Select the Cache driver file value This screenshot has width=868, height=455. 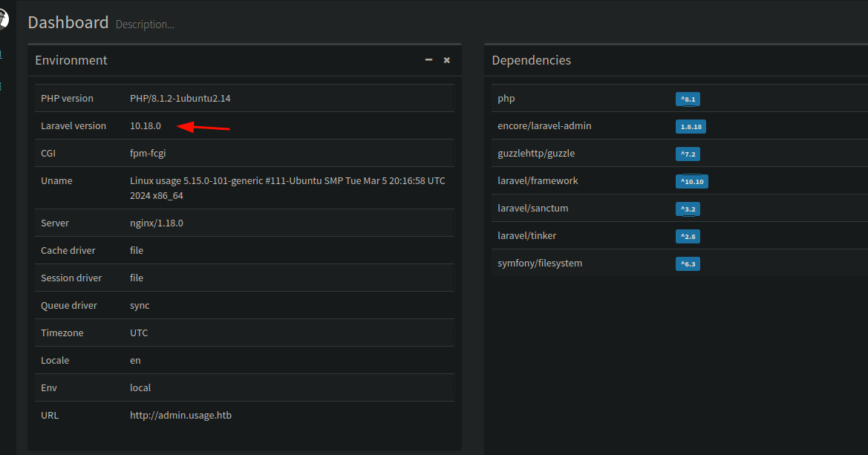(137, 251)
